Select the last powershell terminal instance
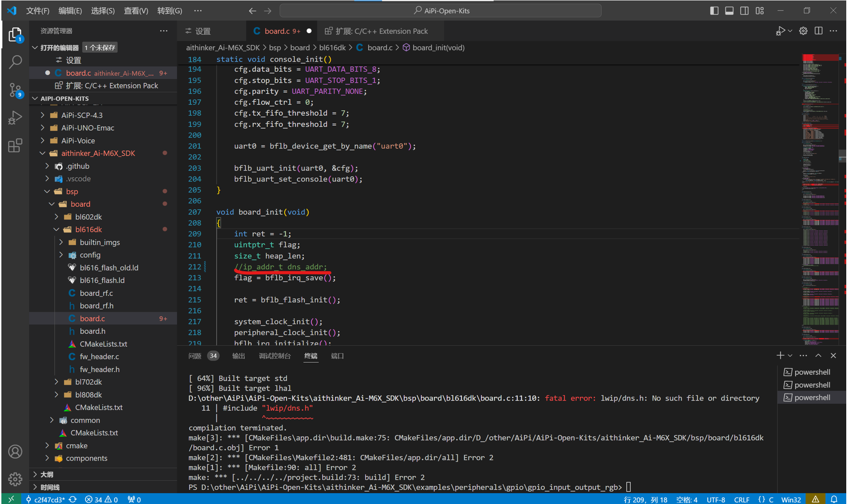The width and height of the screenshot is (849, 504). point(811,397)
